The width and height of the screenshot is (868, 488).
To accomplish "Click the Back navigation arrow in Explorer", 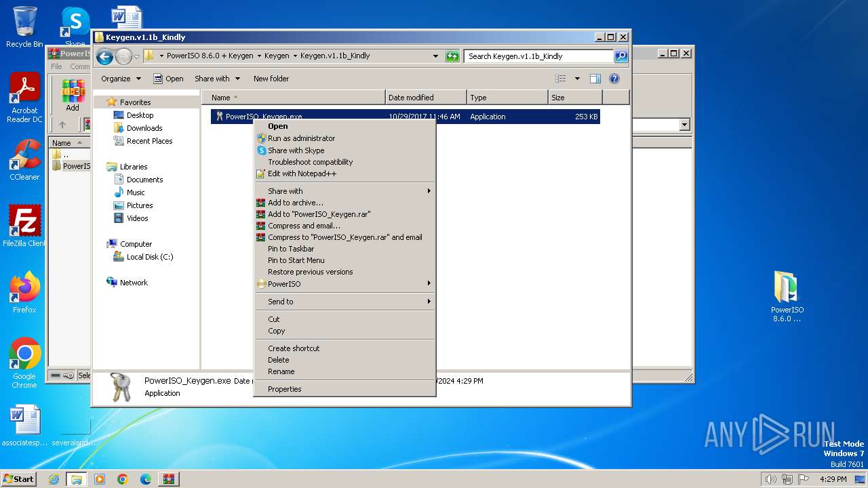I will 104,56.
